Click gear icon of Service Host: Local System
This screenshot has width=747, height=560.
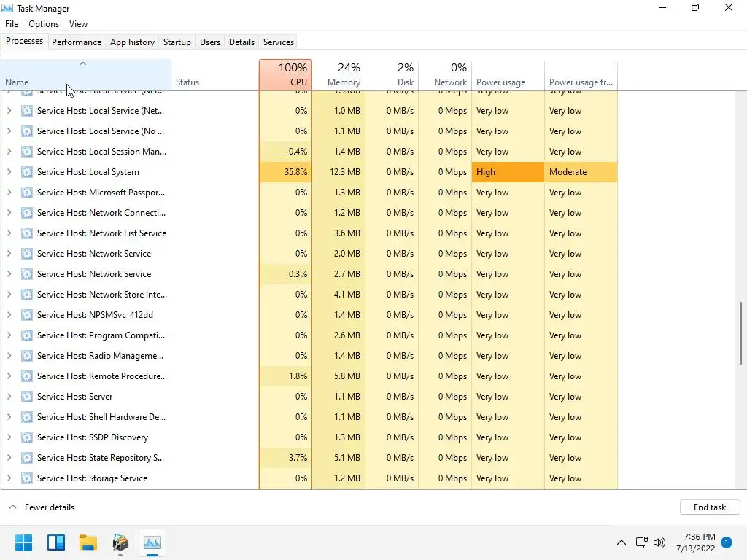27,172
